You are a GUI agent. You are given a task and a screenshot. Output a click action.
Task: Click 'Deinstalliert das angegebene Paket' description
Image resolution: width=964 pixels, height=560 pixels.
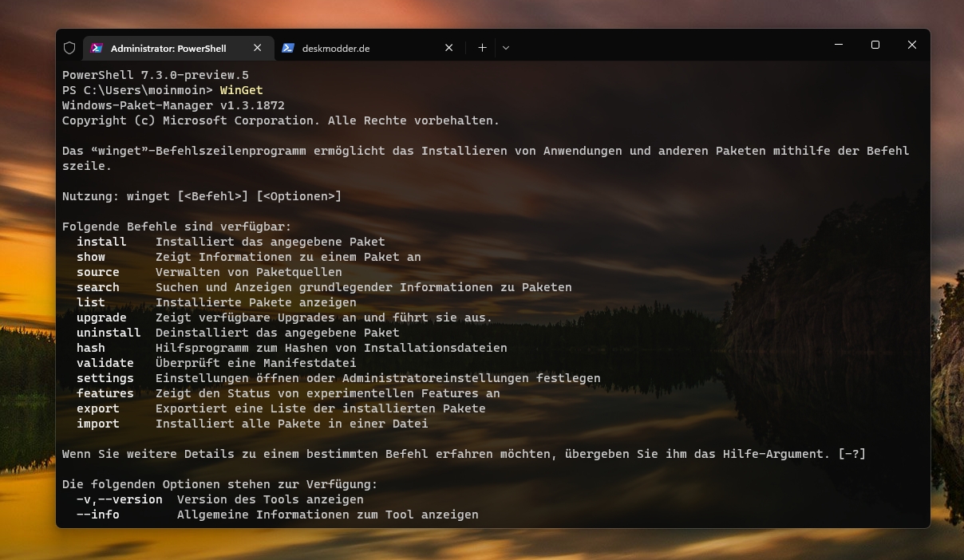pos(278,333)
